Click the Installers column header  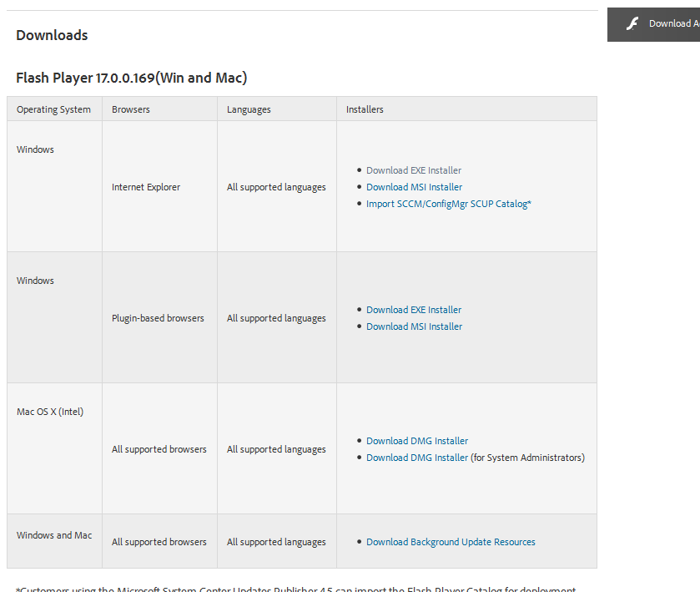coord(365,109)
